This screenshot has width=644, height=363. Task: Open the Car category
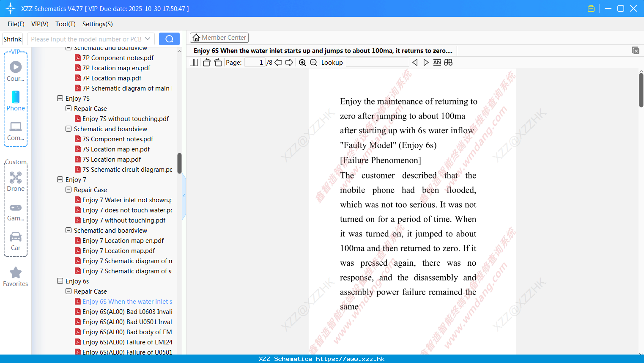click(x=16, y=241)
